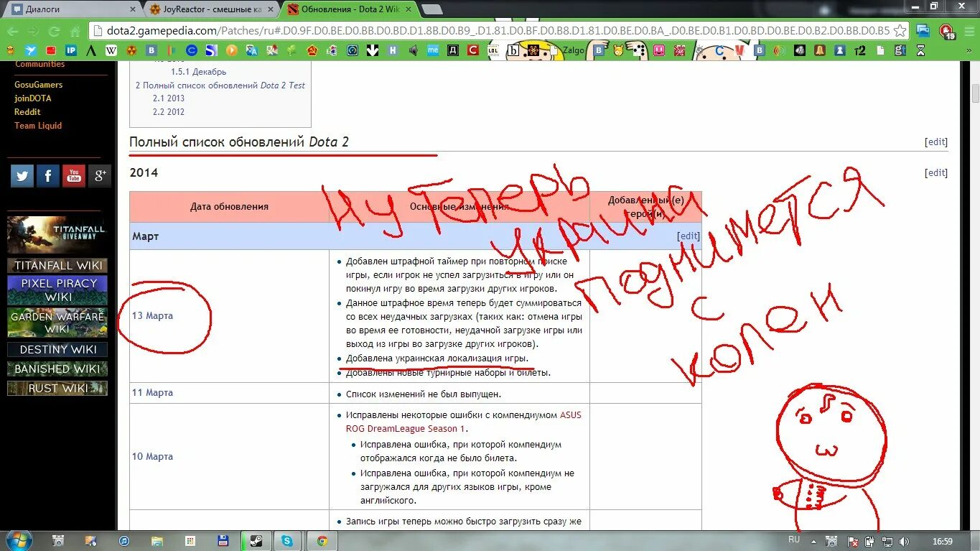
Task: Go to the browser home page icon
Action: tap(75, 31)
